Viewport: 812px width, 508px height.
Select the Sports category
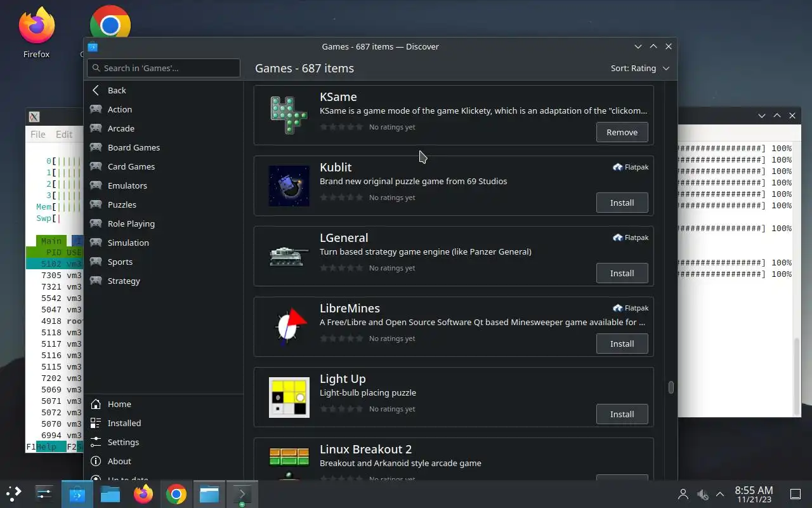[163, 262]
